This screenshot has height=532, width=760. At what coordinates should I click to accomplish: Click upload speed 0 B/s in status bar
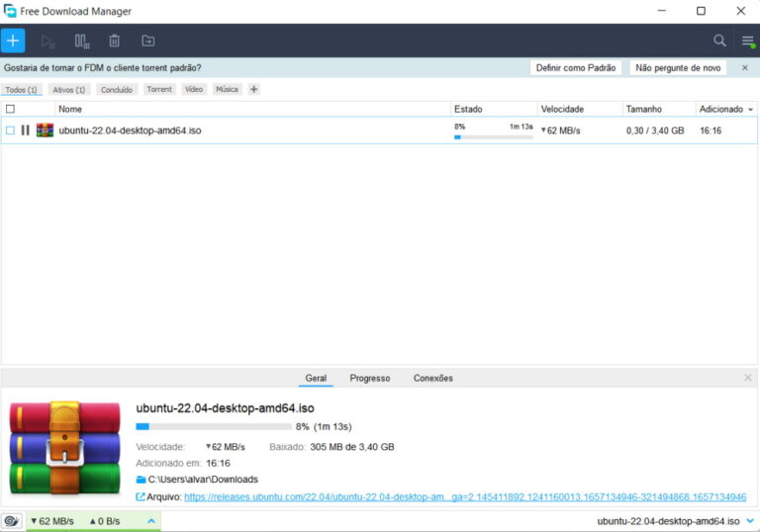[x=105, y=521]
